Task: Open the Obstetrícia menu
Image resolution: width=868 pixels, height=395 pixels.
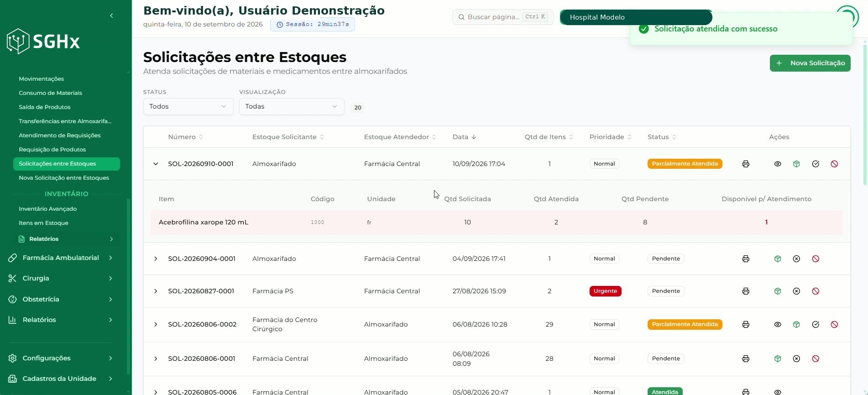Action: click(x=61, y=299)
